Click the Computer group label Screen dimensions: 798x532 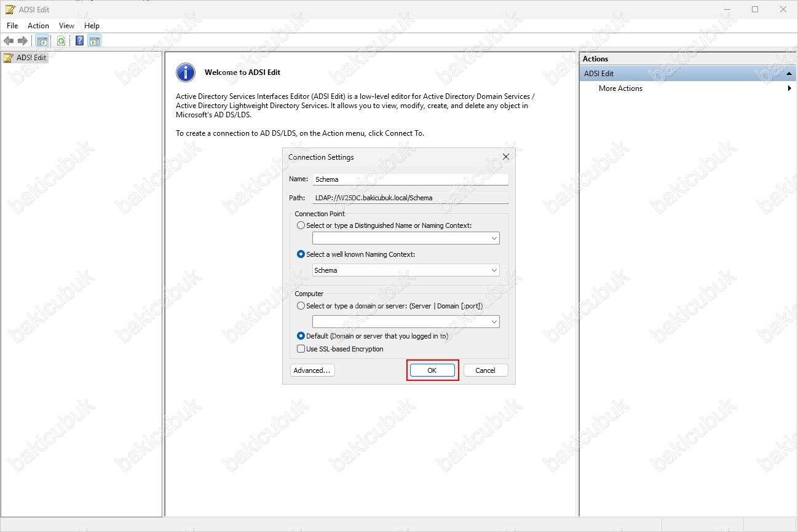[x=309, y=294]
